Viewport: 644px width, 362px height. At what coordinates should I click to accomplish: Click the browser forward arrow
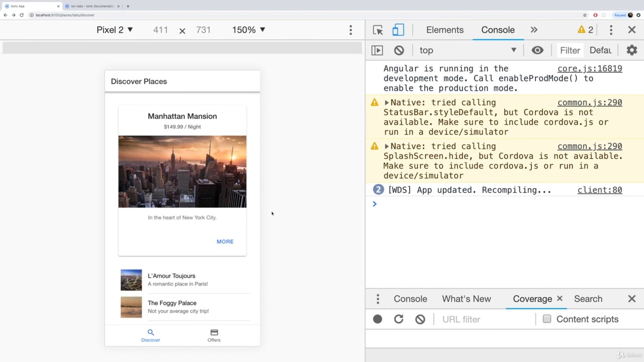(14, 15)
